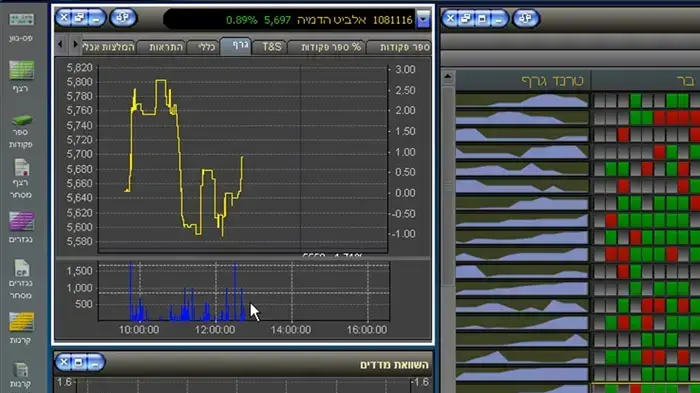Minimize the chart window
700x393 pixels.
96,18
